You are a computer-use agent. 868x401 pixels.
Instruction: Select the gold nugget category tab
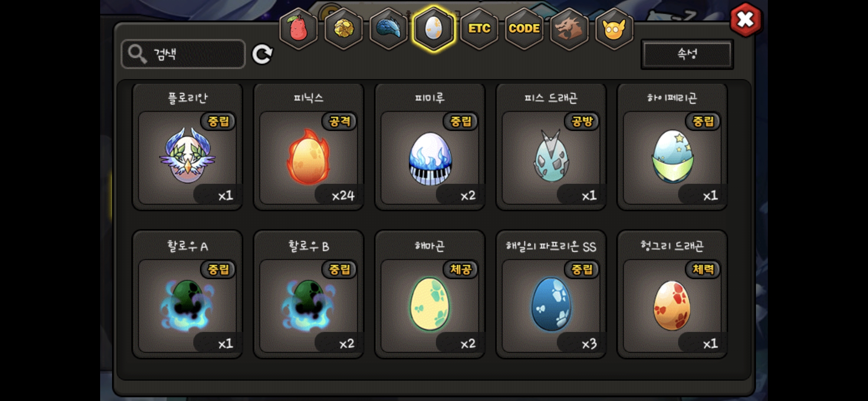click(344, 29)
